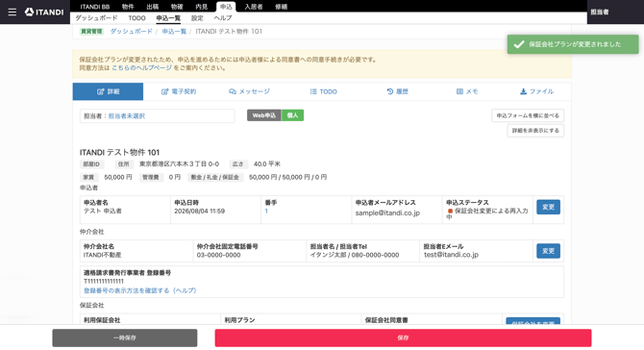Click the checkmark icon in the notification

pos(519,44)
